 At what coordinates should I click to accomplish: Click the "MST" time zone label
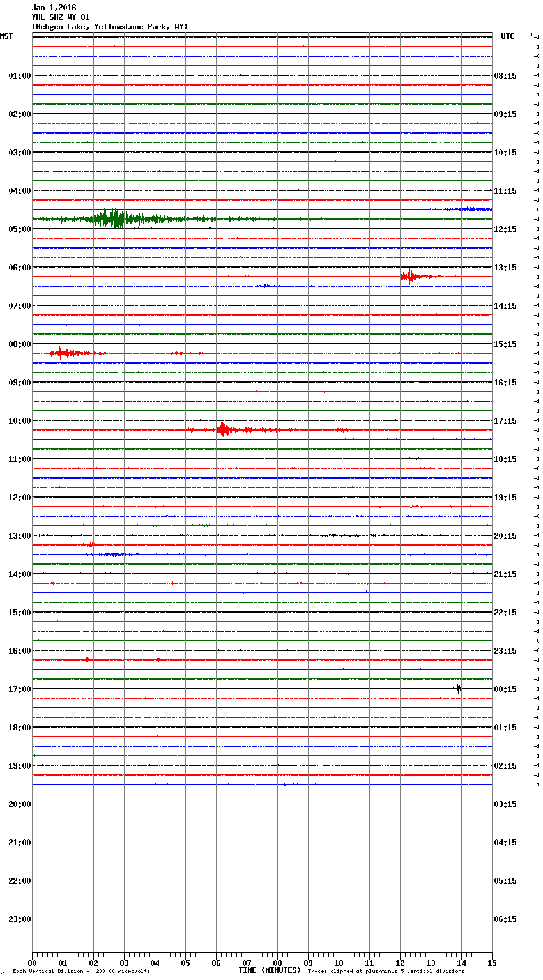coord(6,36)
